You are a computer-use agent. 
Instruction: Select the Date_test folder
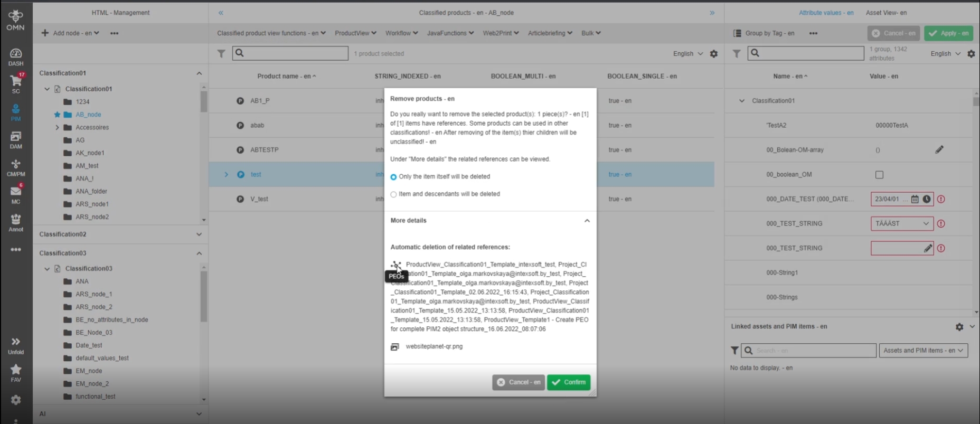pyautogui.click(x=89, y=345)
